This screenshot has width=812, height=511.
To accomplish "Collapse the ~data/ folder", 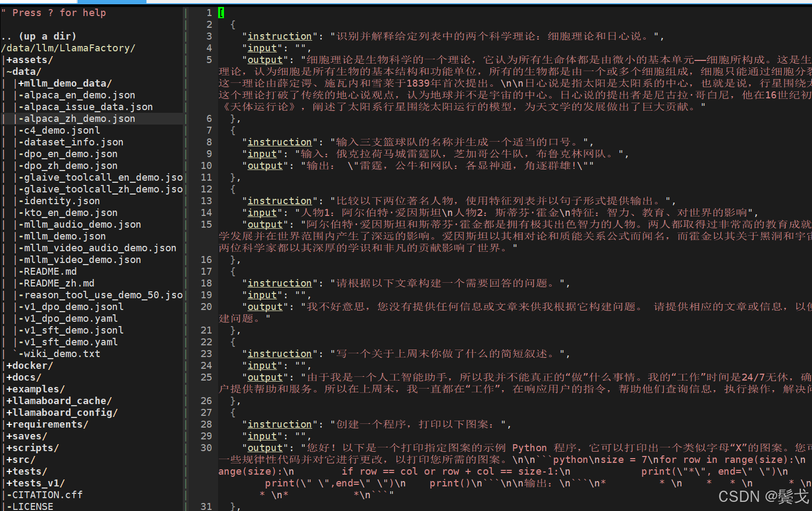I will pos(24,72).
